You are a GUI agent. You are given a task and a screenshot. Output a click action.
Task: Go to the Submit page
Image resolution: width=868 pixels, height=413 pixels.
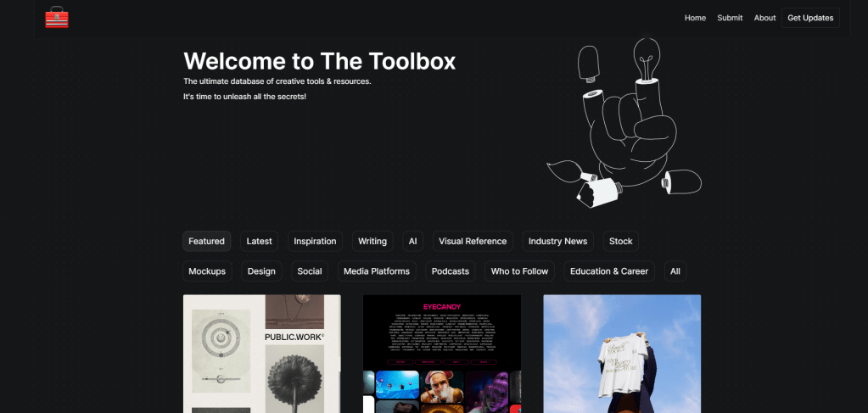[730, 18]
